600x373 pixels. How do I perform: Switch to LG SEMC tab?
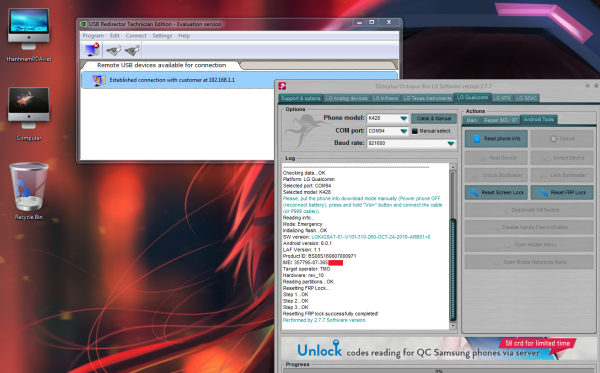[526, 98]
